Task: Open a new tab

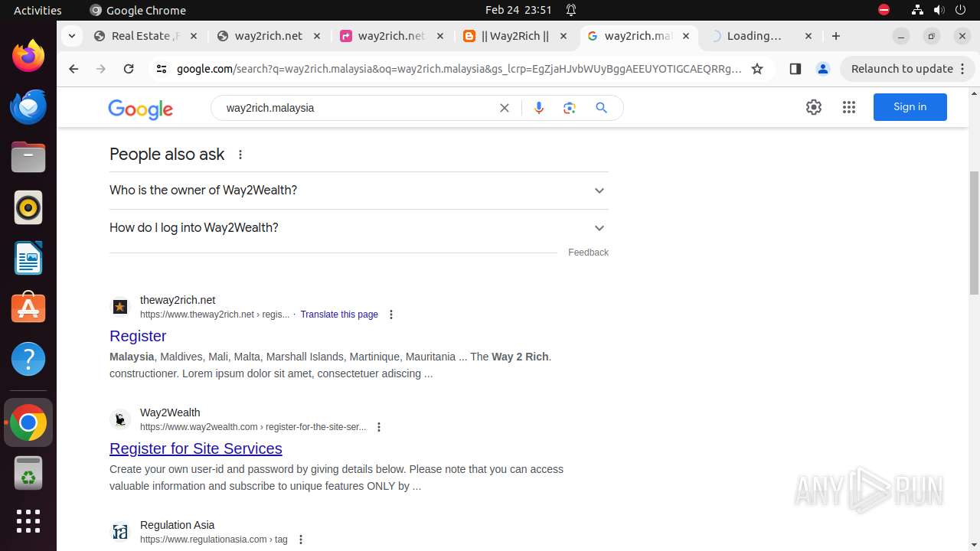Action: [x=836, y=36]
